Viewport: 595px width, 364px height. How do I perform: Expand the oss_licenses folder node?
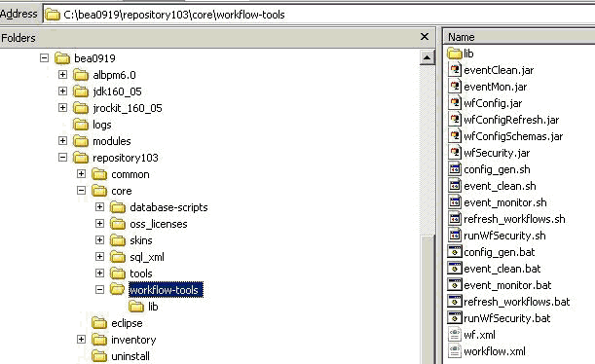coord(99,223)
